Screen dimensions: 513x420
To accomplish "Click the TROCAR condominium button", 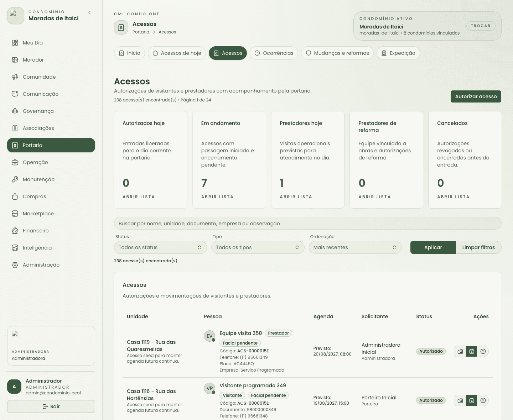I will coord(481,26).
